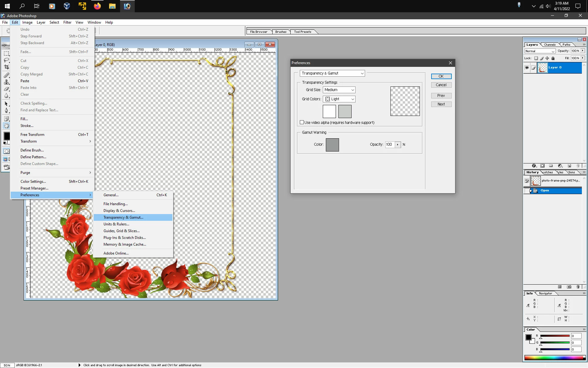Open the Transparency & Gamut section dropdown

[332, 73]
